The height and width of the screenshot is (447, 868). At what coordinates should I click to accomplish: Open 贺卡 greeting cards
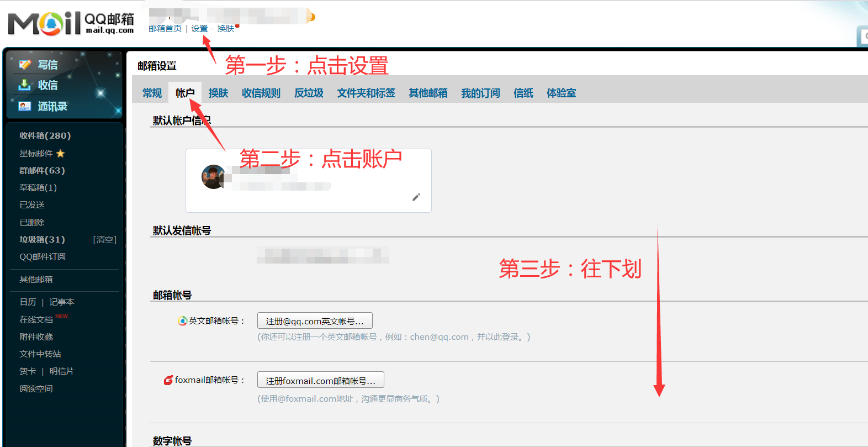point(28,371)
